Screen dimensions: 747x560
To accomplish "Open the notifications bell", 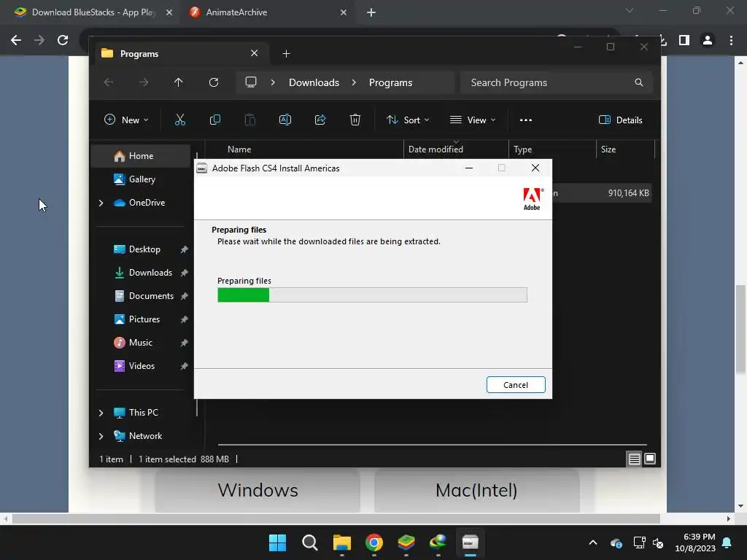I will [727, 542].
